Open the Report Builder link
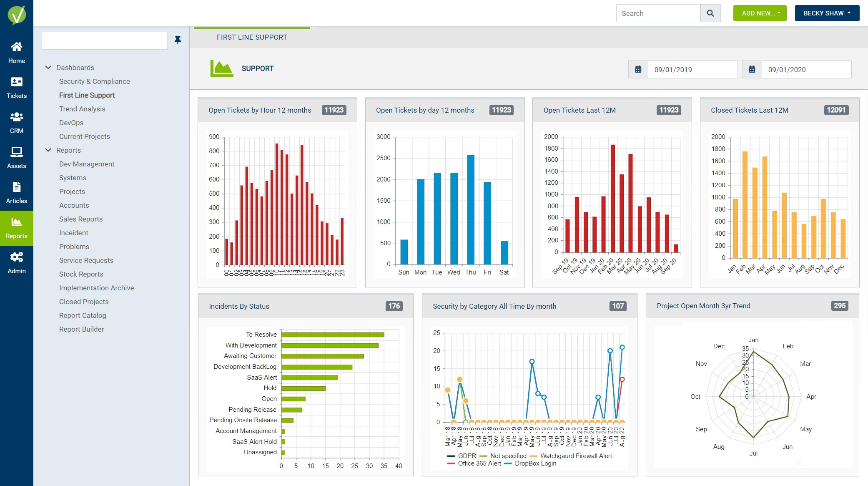The width and height of the screenshot is (868, 486). point(81,329)
